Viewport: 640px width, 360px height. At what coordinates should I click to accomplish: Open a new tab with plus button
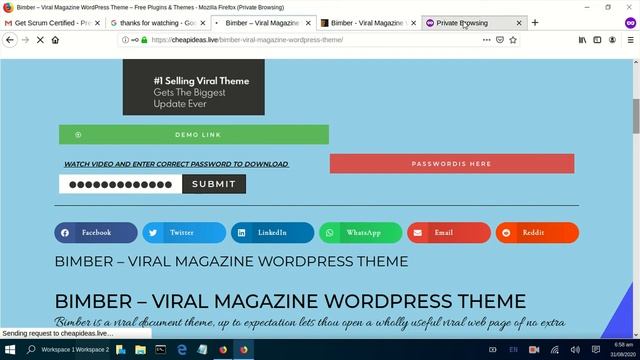click(535, 23)
